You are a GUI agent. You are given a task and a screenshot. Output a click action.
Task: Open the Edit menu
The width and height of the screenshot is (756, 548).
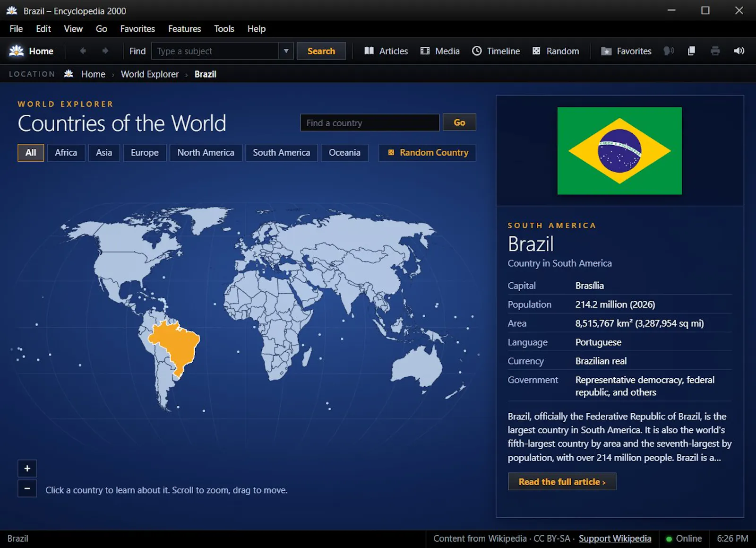click(x=43, y=29)
